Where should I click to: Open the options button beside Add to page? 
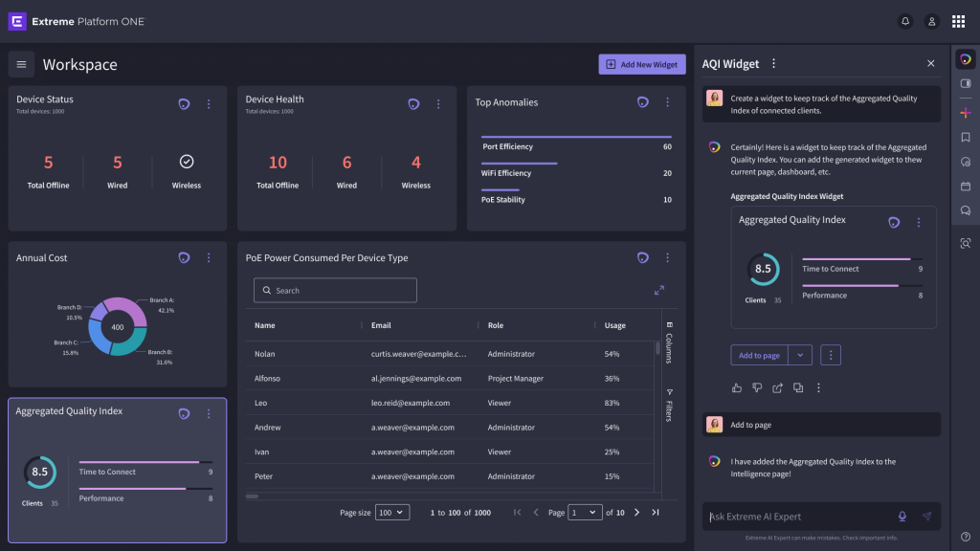831,355
